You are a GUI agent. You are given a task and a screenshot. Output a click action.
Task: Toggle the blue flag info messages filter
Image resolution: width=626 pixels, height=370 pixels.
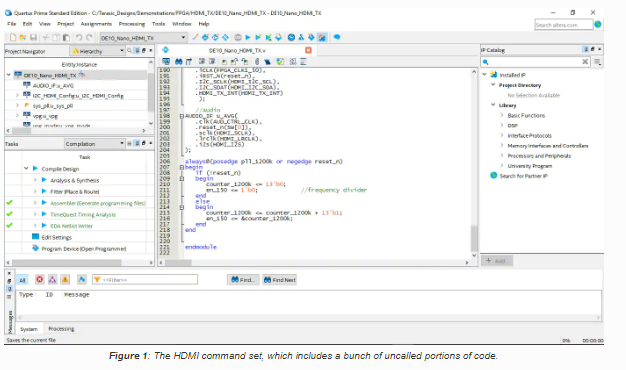click(x=82, y=279)
